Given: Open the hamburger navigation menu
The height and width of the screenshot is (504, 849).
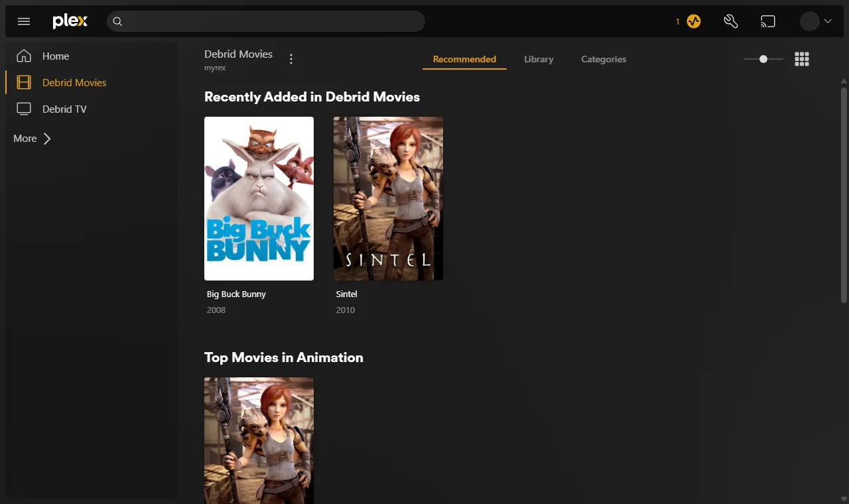Looking at the screenshot, I should tap(24, 21).
